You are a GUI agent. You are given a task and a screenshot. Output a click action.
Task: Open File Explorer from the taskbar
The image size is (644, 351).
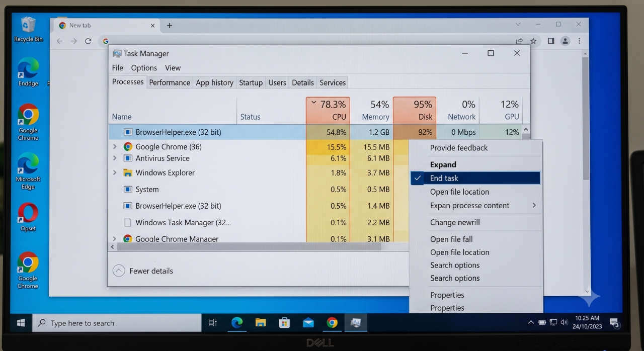[x=260, y=323]
